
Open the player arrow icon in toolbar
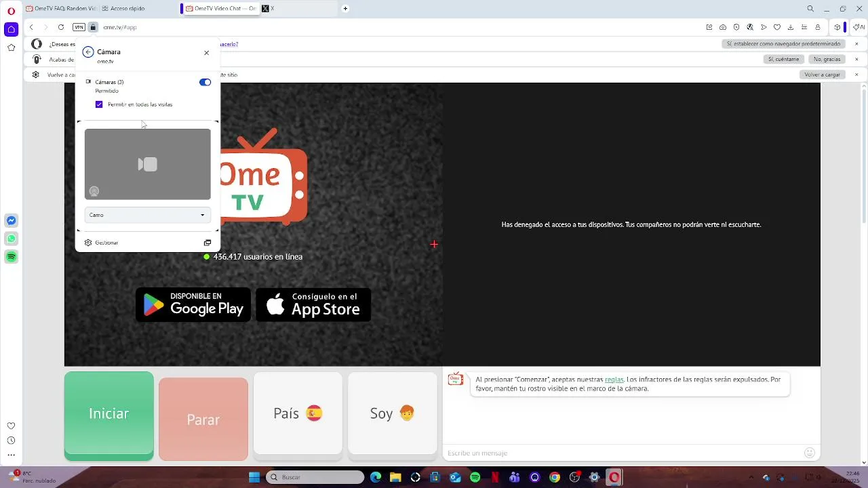pyautogui.click(x=764, y=27)
